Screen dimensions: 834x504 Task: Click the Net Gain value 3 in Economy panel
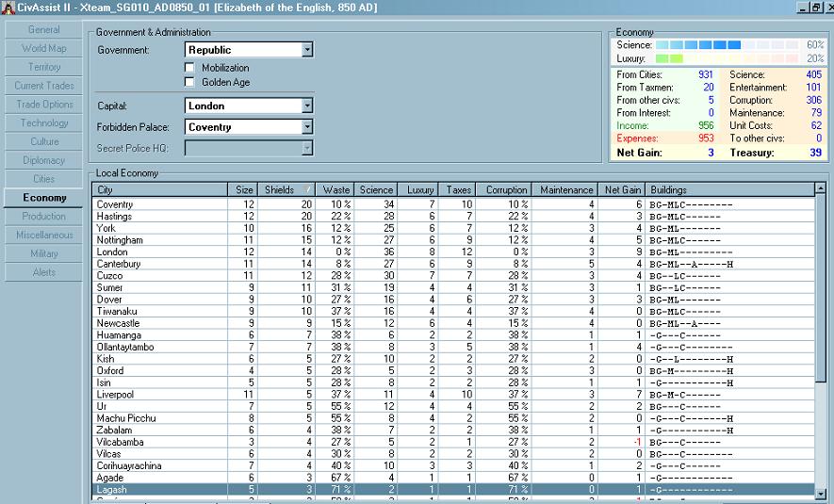click(x=711, y=153)
